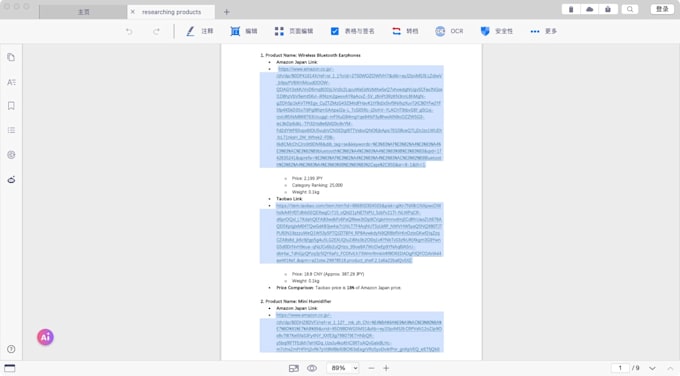The height and width of the screenshot is (376, 680).
Task: Click the undo arrow in the toolbar
Action: pyautogui.click(x=129, y=31)
